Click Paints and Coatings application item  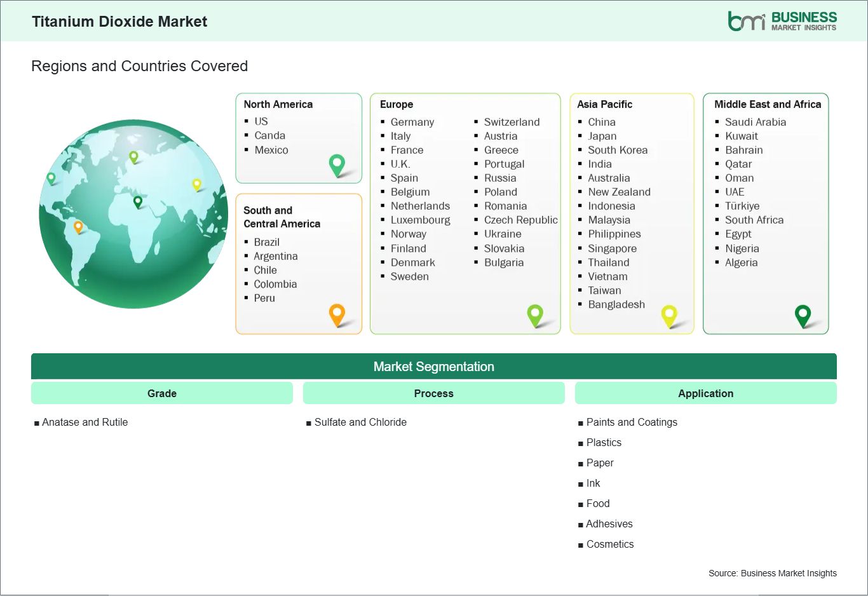pyautogui.click(x=631, y=422)
